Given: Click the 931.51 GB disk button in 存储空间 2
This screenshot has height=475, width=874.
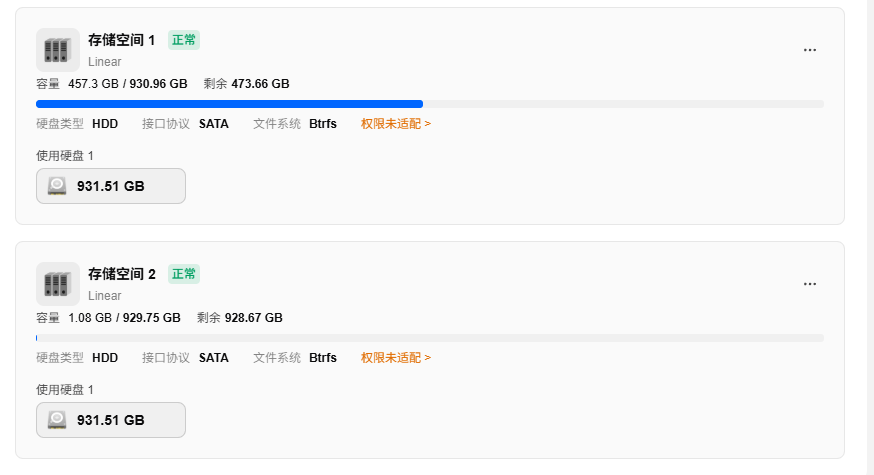Looking at the screenshot, I should (x=111, y=420).
